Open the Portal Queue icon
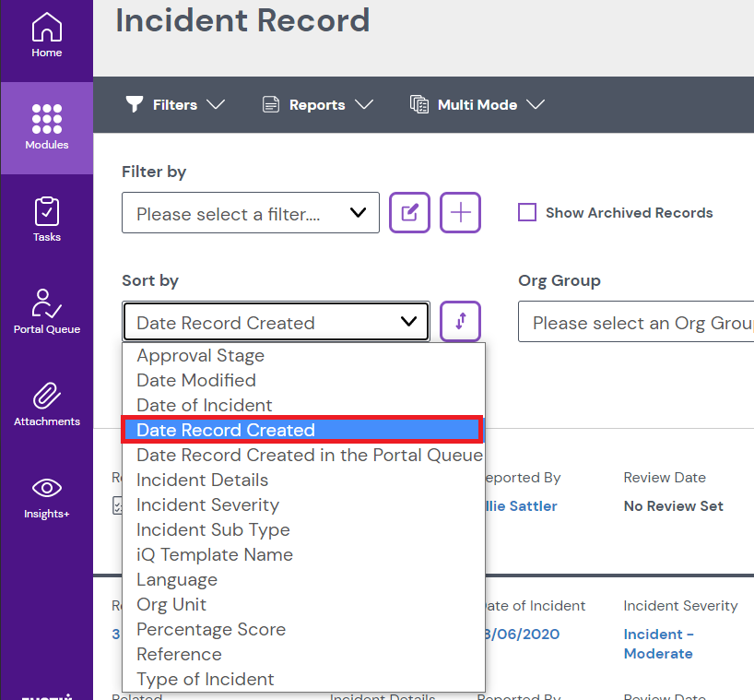Image resolution: width=754 pixels, height=700 pixels. click(46, 311)
